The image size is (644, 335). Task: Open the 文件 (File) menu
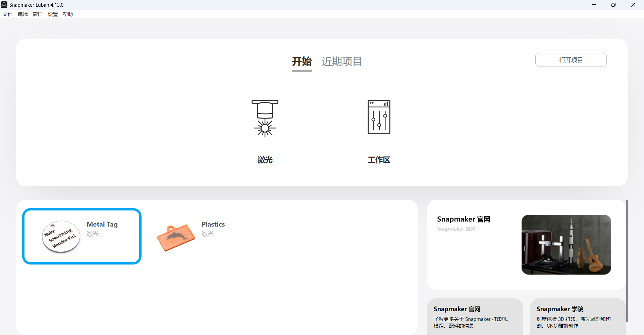click(7, 14)
